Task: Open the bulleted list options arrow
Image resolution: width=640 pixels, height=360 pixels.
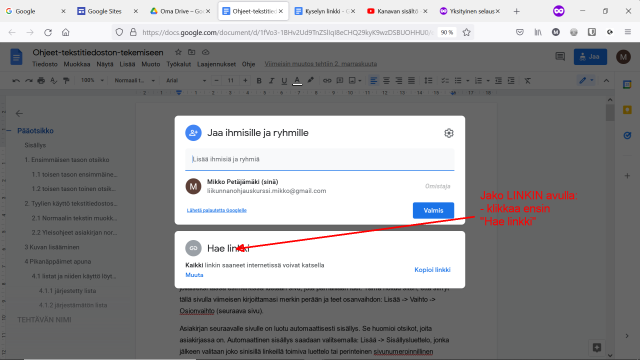Action: [467, 81]
